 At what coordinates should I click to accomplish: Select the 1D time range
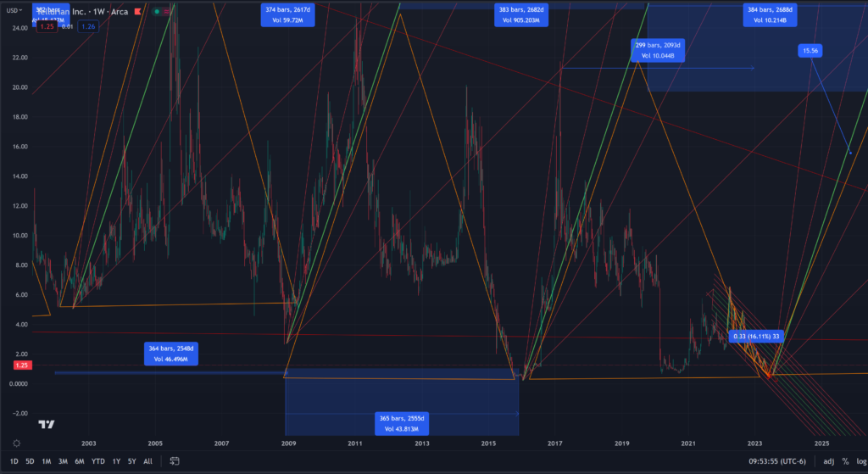pyautogui.click(x=15, y=461)
